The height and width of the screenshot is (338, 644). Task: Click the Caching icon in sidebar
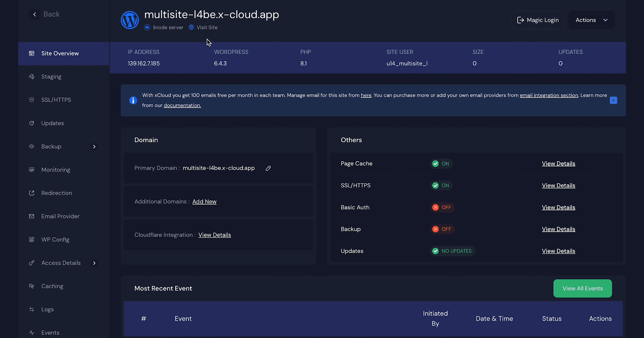(32, 286)
